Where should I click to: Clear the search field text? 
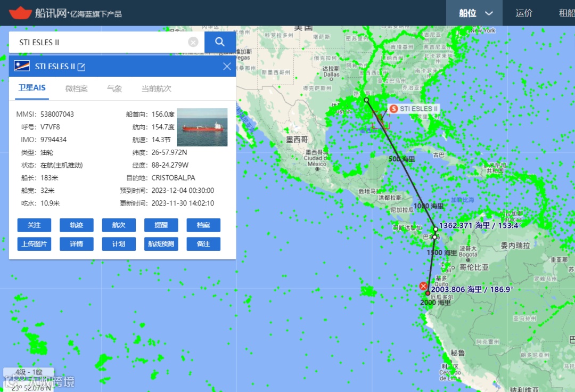pyautogui.click(x=193, y=42)
